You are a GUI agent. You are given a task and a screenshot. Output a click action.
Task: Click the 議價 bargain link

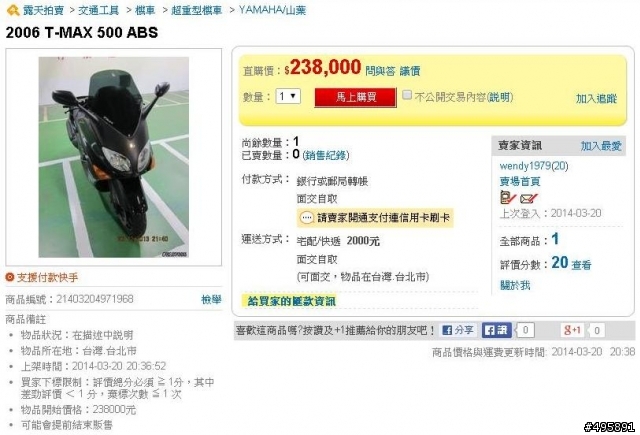click(410, 71)
